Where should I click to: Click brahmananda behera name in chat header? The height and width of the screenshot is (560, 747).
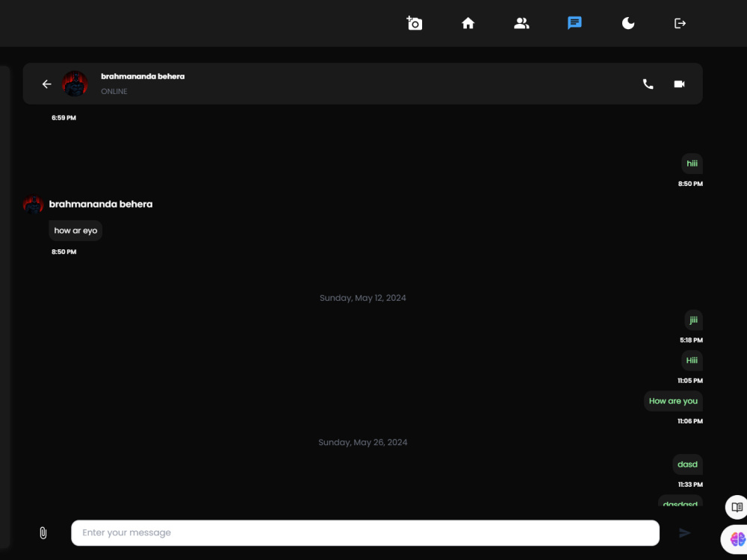point(143,76)
